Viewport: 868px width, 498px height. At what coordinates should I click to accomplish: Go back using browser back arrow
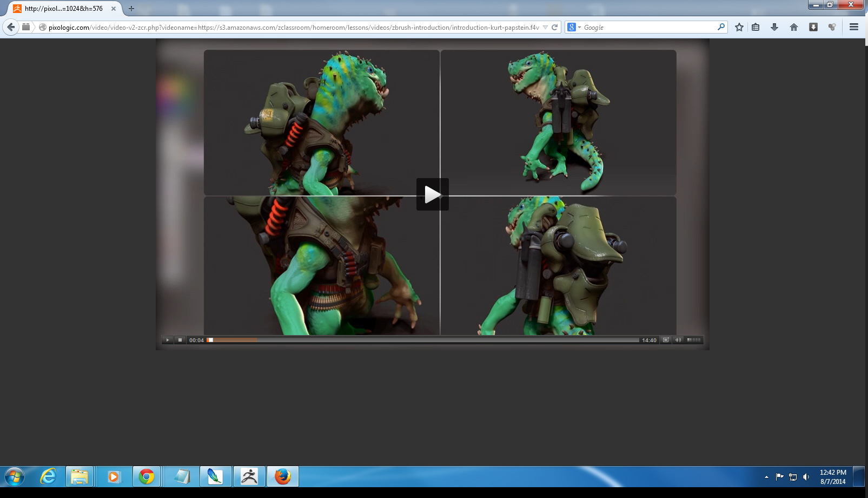click(x=11, y=27)
